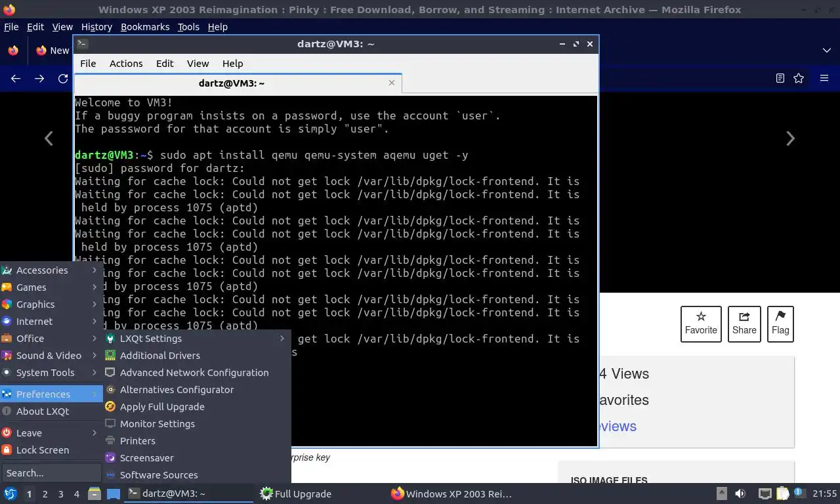Open Firefox Tools menu
Screen dimensions: 840x504
[188, 27]
